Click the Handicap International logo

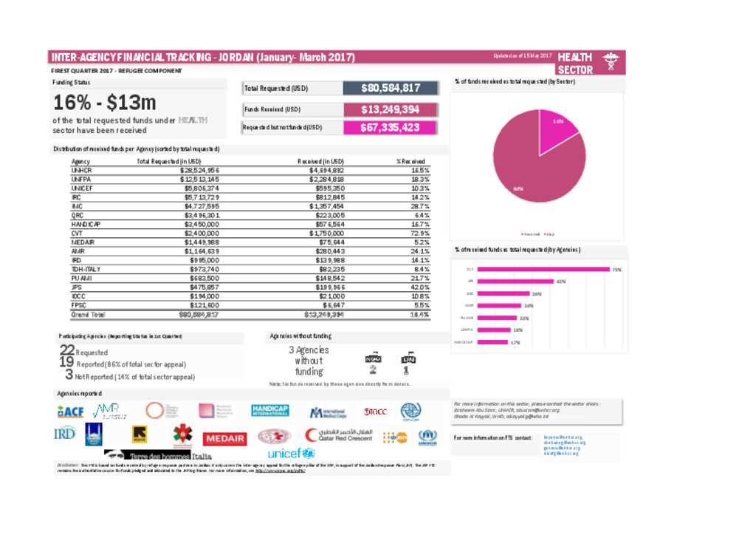pos(270,411)
